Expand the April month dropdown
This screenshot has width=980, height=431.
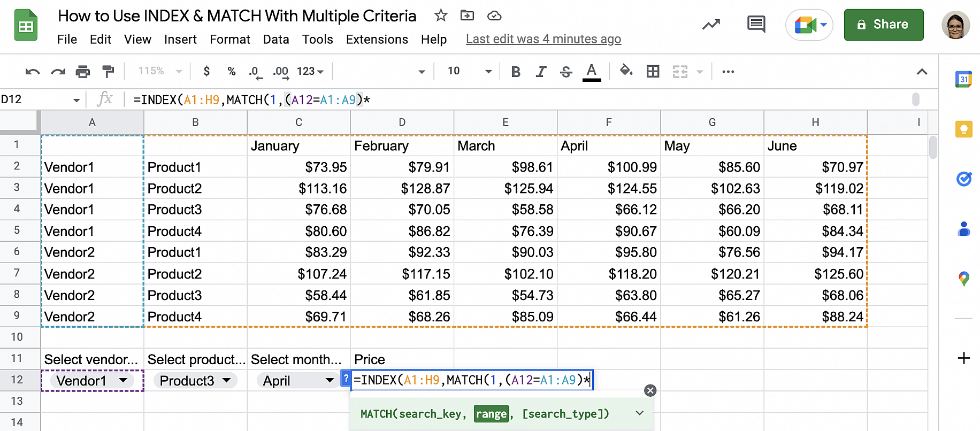[x=330, y=380]
